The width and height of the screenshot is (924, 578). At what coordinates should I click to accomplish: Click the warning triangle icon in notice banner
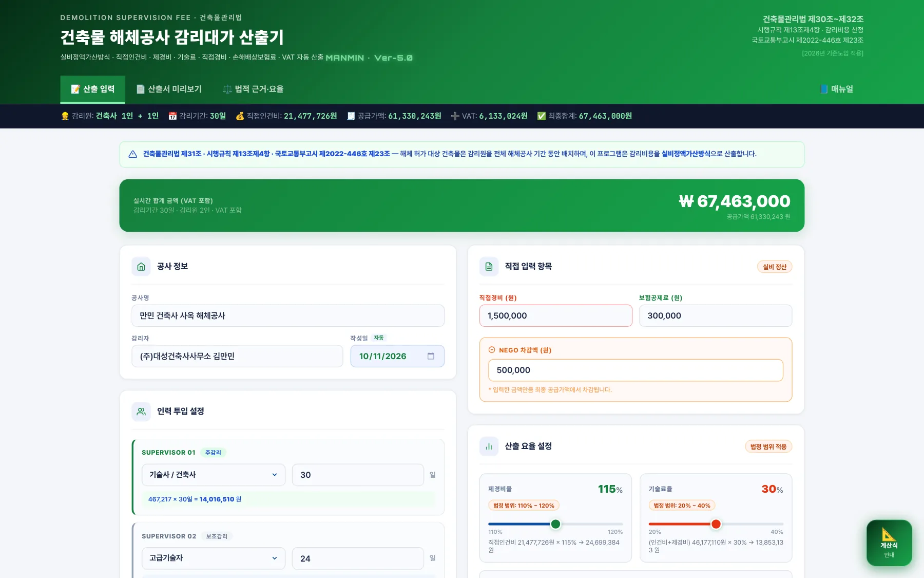click(x=132, y=154)
